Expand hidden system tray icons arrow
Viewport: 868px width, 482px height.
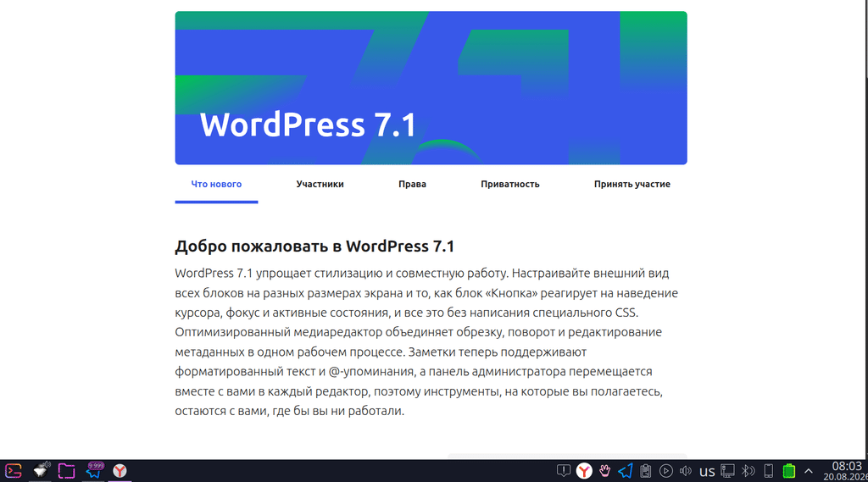809,472
